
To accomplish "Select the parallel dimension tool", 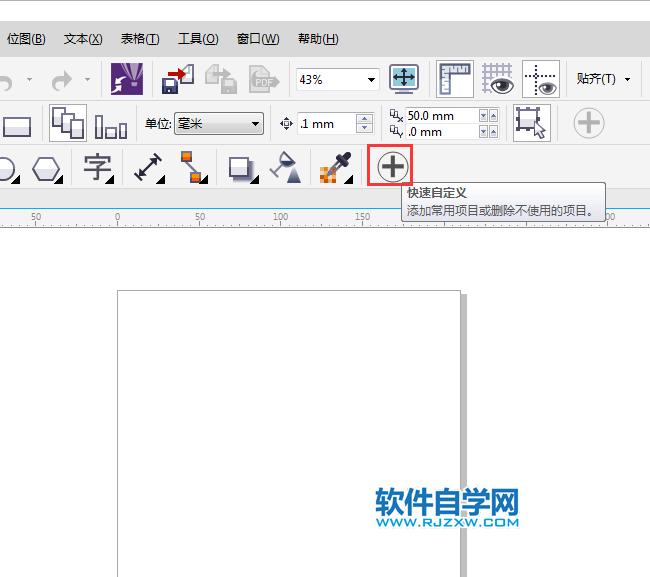I will pos(149,167).
